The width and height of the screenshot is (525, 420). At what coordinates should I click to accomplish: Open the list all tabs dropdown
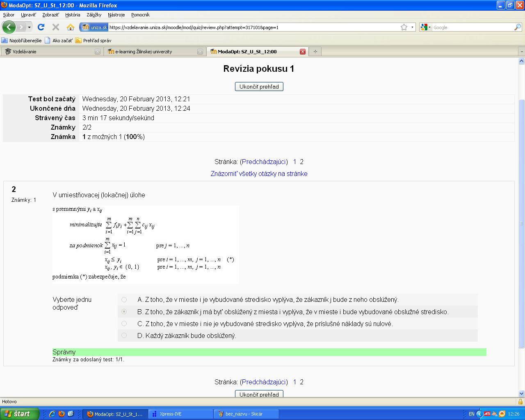521,52
